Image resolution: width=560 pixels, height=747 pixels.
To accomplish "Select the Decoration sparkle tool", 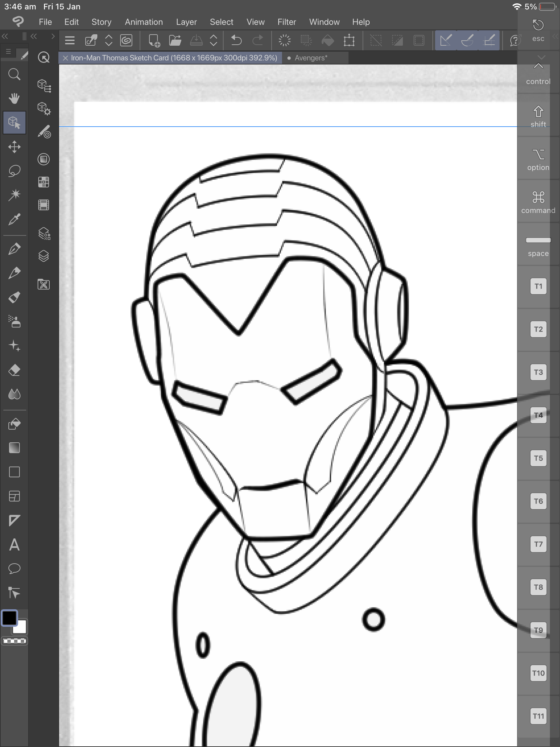I will coord(14,346).
